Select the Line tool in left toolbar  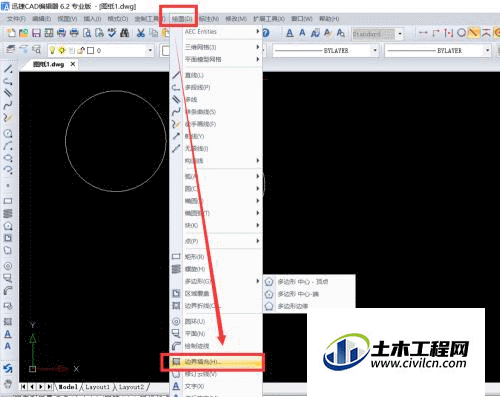click(8, 69)
